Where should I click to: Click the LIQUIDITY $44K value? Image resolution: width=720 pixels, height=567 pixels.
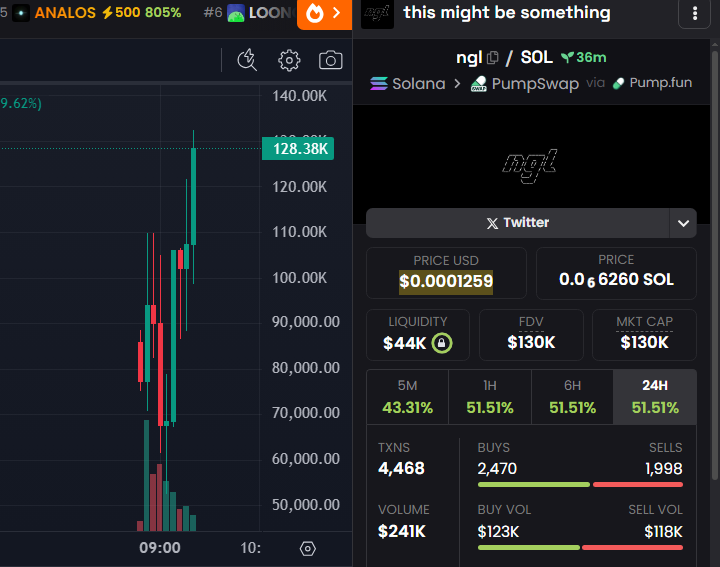click(x=405, y=343)
